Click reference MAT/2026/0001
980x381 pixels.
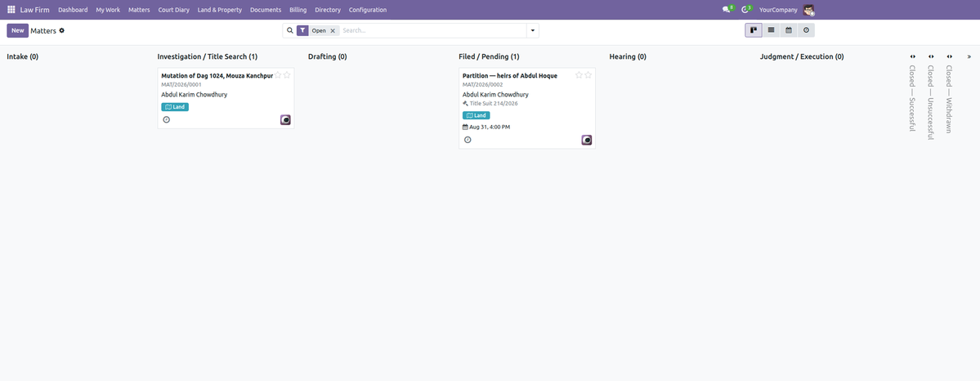pyautogui.click(x=181, y=84)
